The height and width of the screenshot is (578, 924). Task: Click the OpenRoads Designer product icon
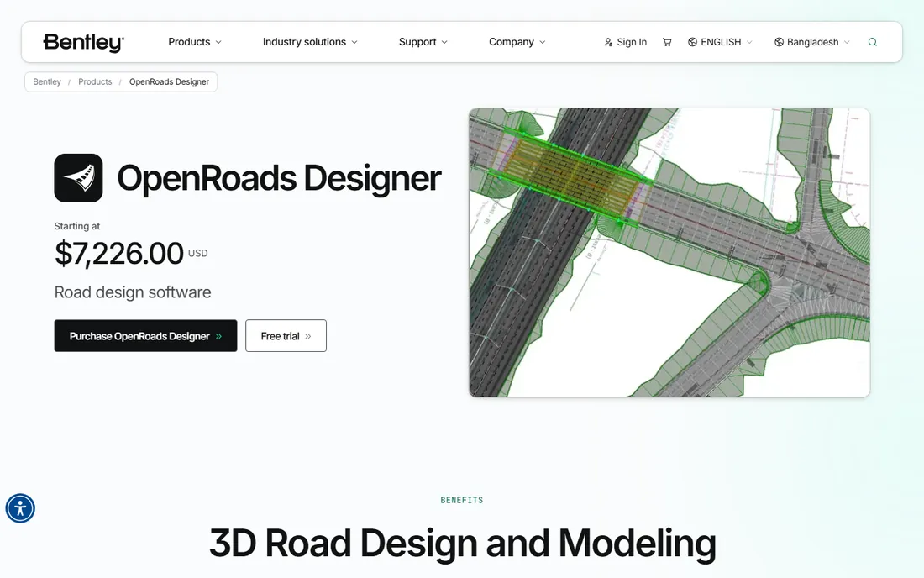pos(78,178)
